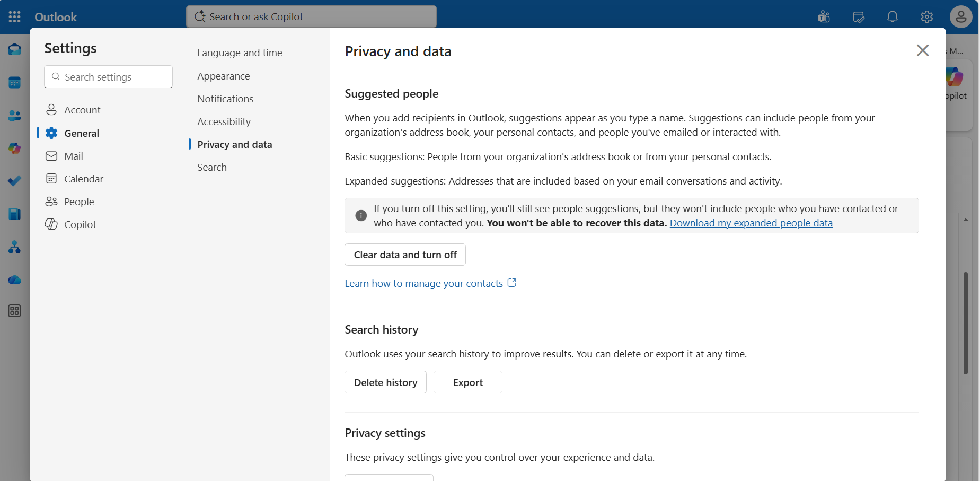Open My Day notes icon in header
The image size is (980, 481).
859,17
